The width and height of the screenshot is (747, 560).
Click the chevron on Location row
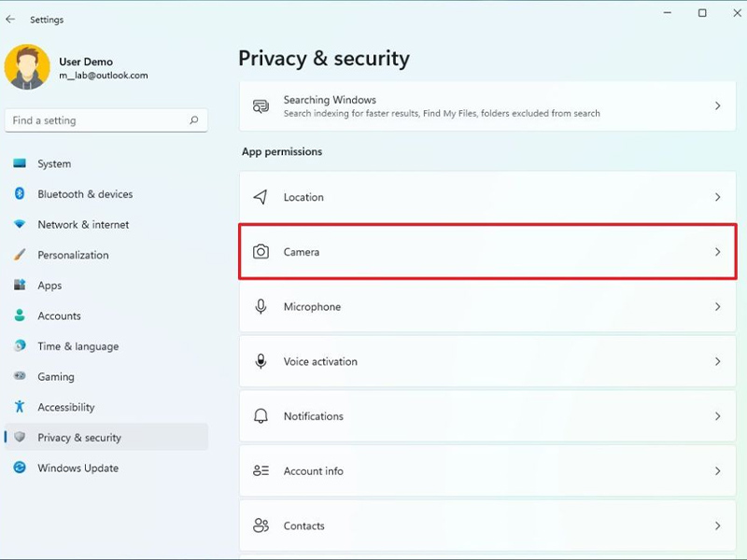717,197
